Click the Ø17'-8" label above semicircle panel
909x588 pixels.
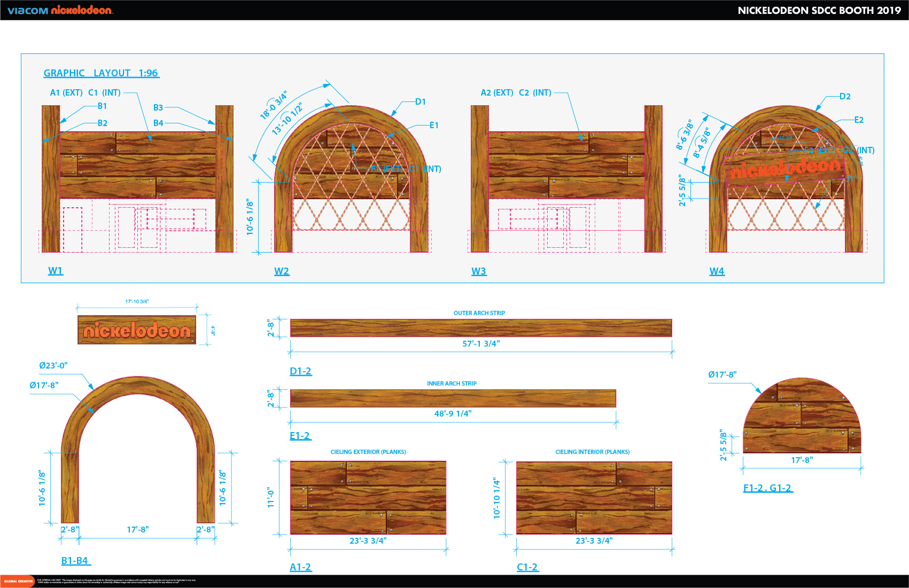722,375
